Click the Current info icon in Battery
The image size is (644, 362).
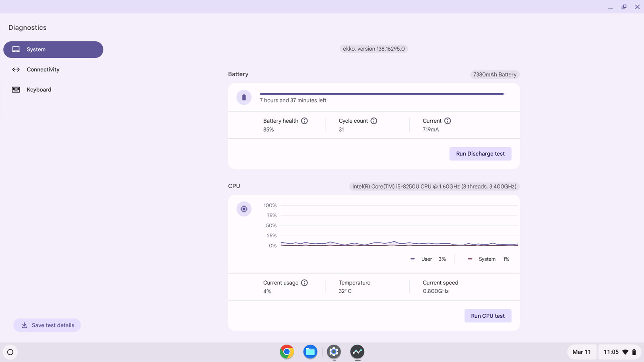(448, 121)
